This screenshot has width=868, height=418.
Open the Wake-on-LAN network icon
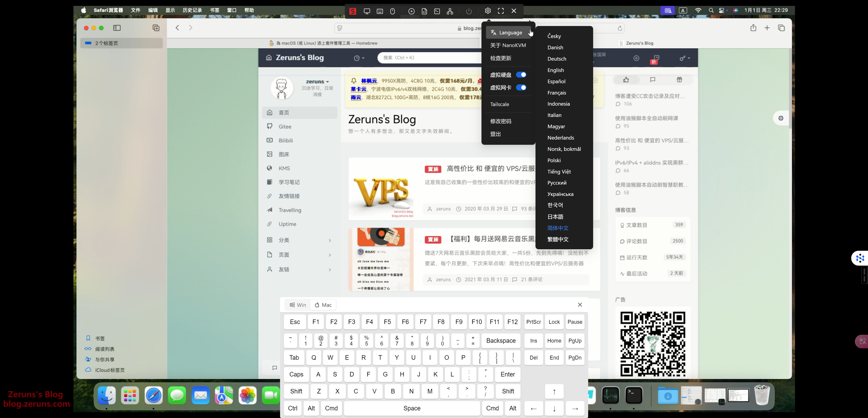(450, 11)
